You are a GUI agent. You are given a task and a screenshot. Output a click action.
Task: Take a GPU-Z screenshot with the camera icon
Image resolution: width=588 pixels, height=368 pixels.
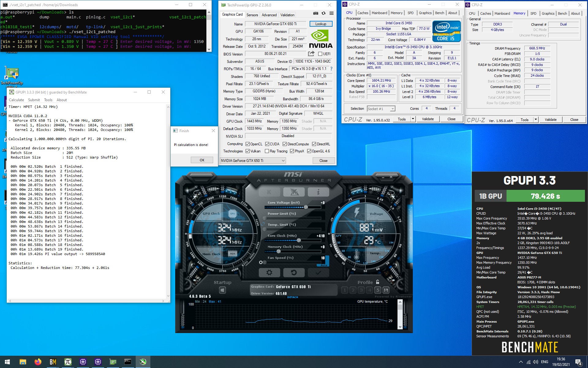click(316, 13)
